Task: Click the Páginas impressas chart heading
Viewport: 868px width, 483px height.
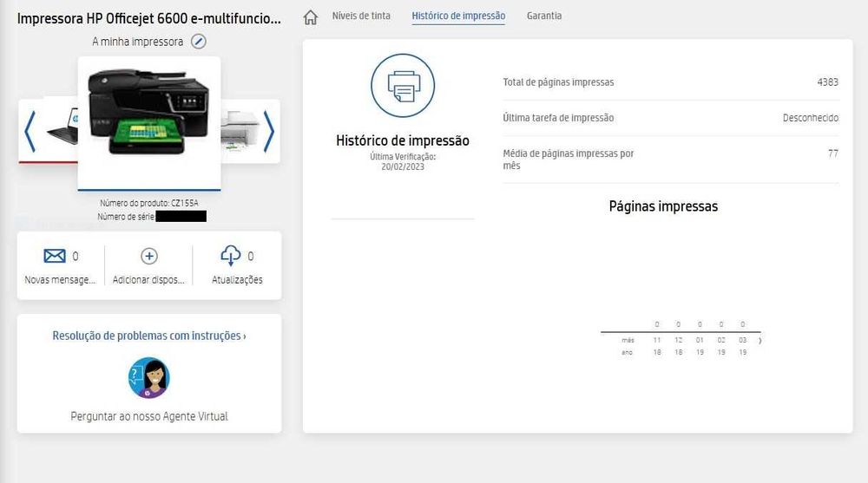Action: (x=663, y=206)
